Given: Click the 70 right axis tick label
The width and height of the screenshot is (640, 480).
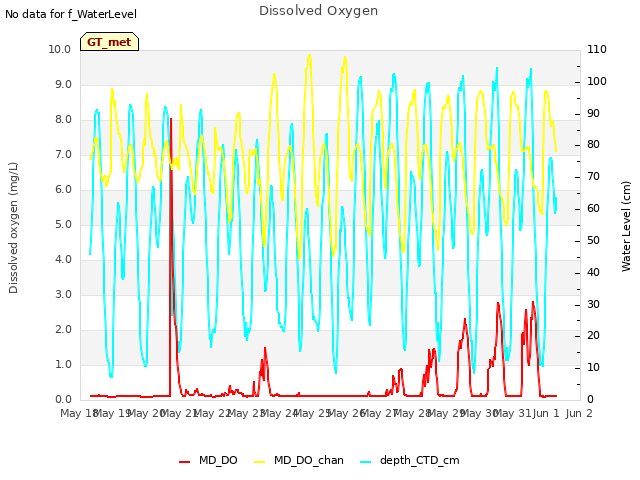Looking at the screenshot, I should [x=593, y=177].
